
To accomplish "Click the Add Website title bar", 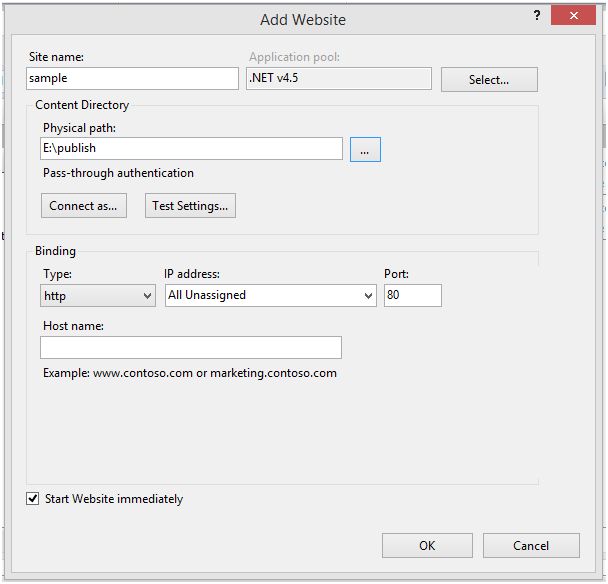I will (x=302, y=19).
